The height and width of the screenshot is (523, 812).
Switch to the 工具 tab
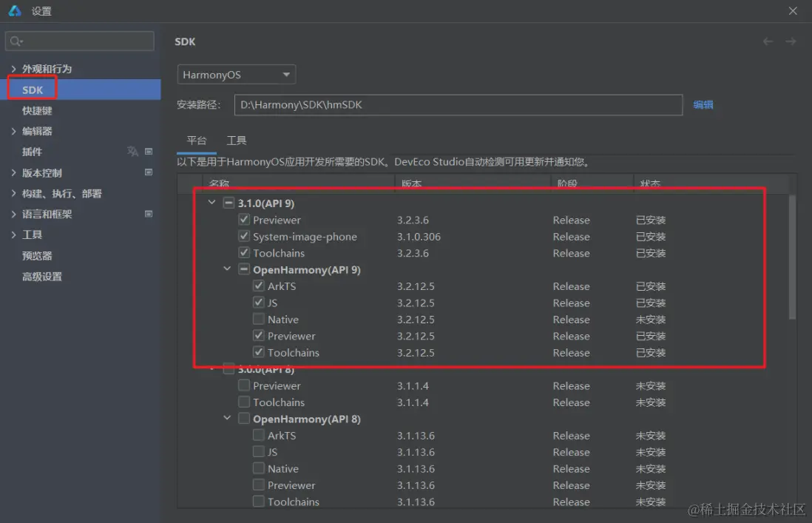[237, 141]
